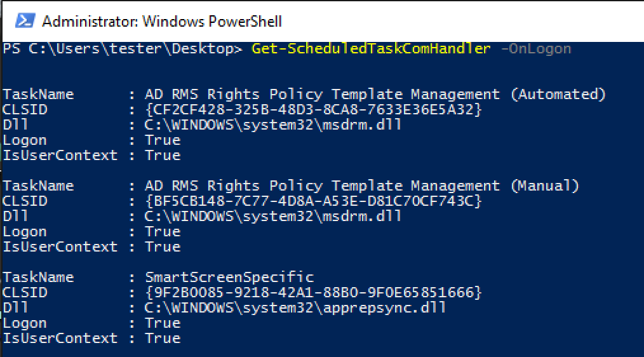The image size is (644, 357).
Task: Click the CLSID starting with 9F2B0085
Action: pyautogui.click(x=313, y=292)
